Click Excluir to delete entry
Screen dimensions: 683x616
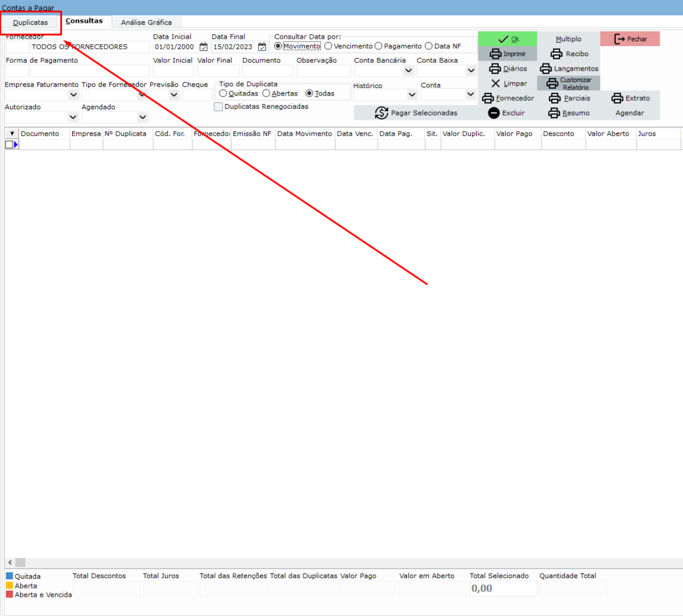pyautogui.click(x=508, y=113)
